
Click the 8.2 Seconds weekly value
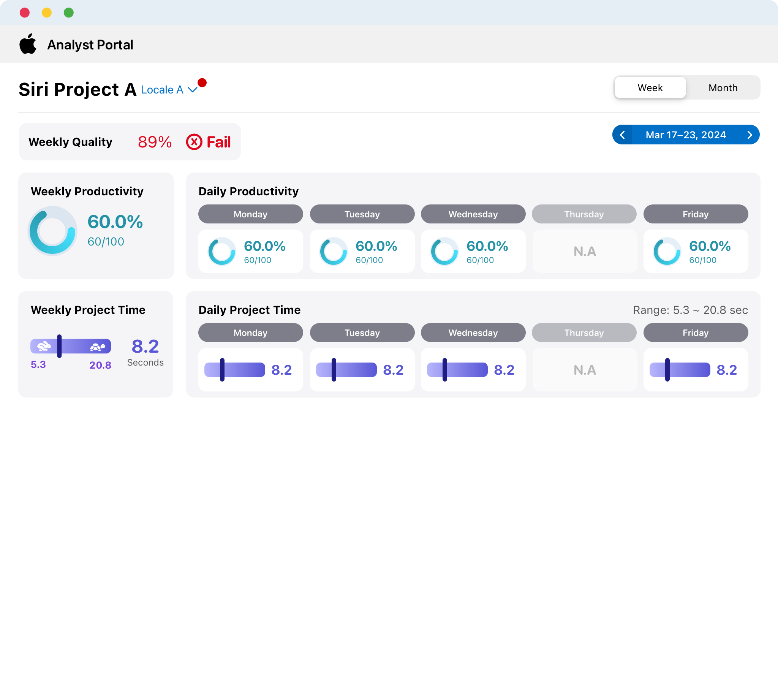click(x=145, y=352)
